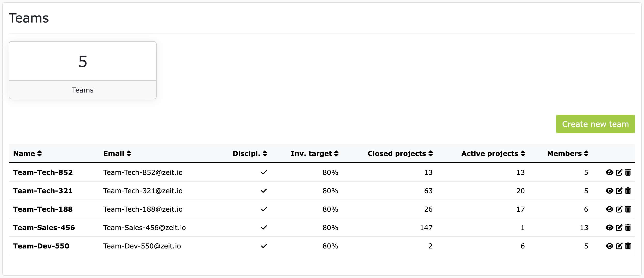View Team-Dev-550 via eye icon
The width and height of the screenshot is (644, 278).
click(609, 246)
